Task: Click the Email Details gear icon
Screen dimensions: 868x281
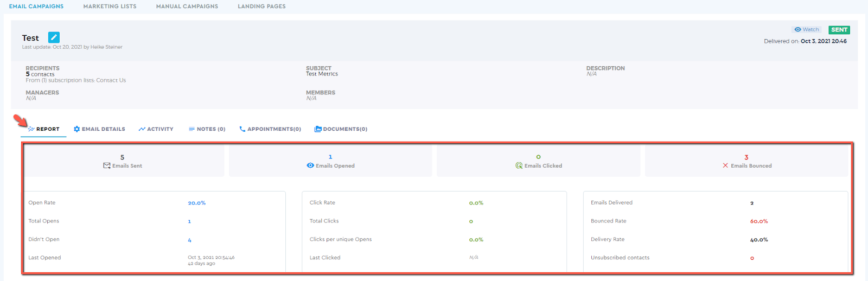Action: pos(77,129)
